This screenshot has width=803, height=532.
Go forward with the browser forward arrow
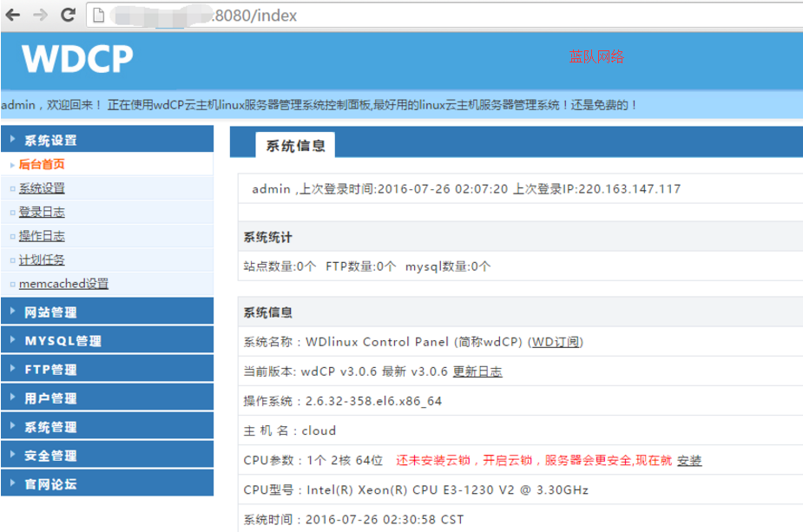click(x=40, y=16)
